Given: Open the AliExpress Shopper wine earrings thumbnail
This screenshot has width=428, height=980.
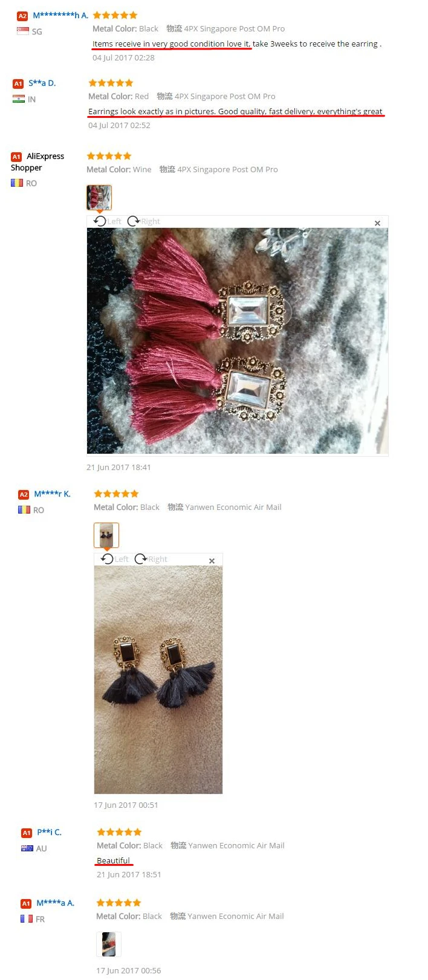Looking at the screenshot, I should point(99,197).
